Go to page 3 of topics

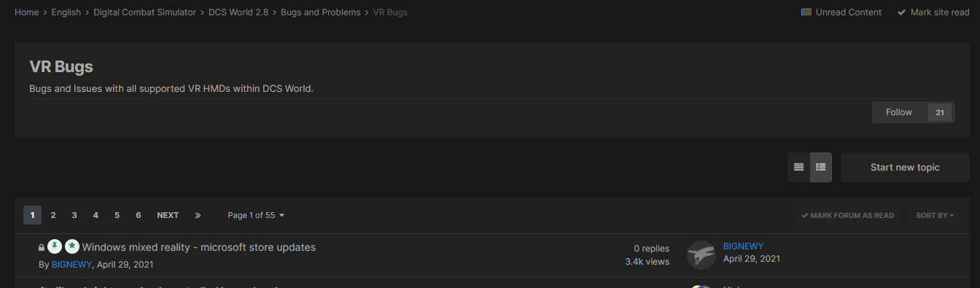coord(74,215)
